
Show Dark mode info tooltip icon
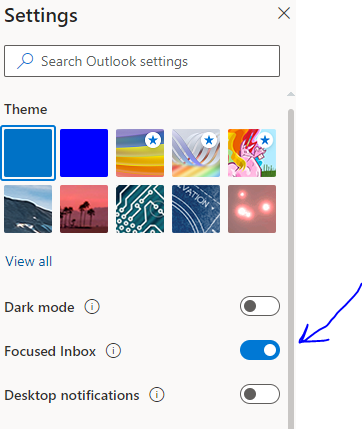92,306
